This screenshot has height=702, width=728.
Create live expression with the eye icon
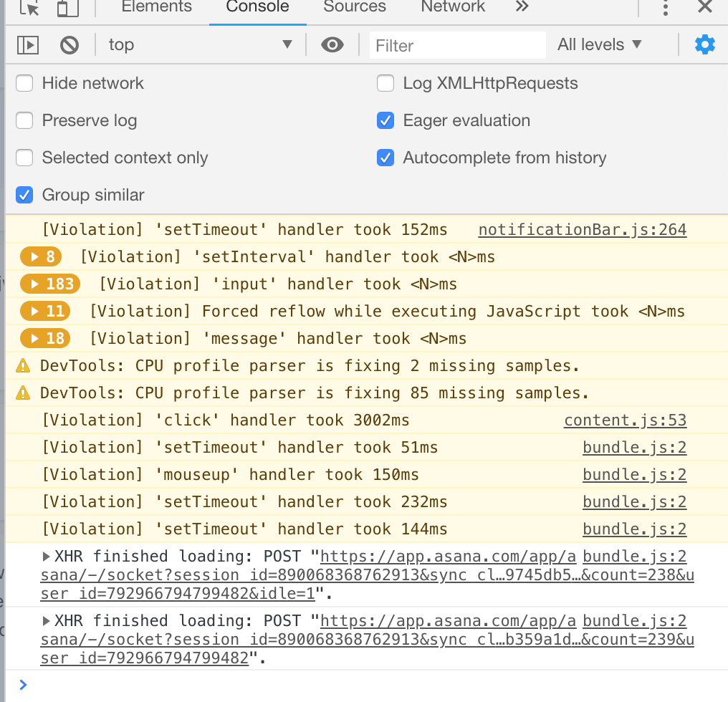click(x=332, y=45)
